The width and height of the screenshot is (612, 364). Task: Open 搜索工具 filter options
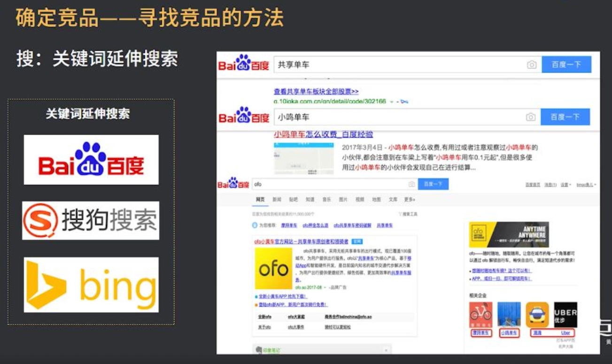(408, 214)
